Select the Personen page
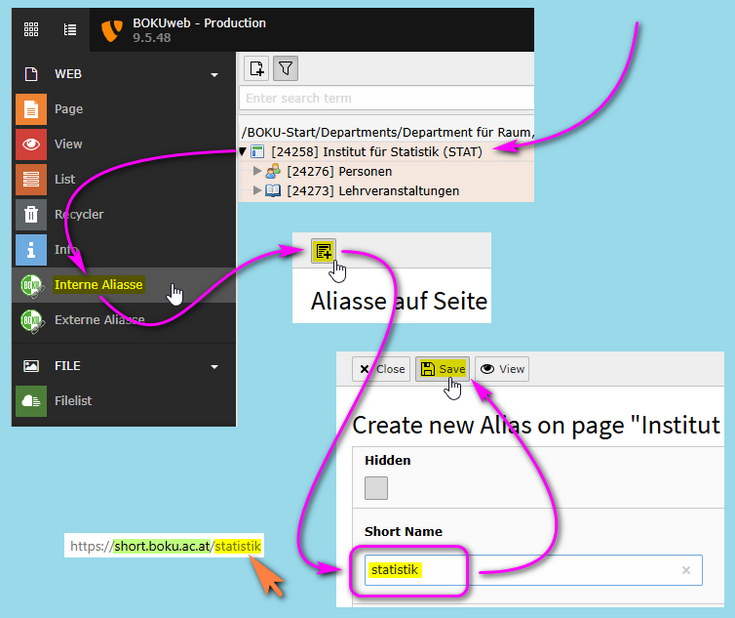735x618 pixels. tap(339, 172)
